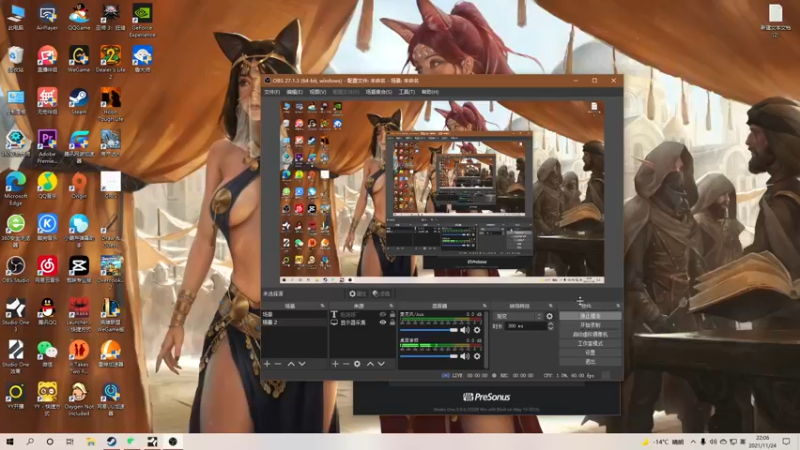Screen dimensions: 800x450
Task: Click the transition duration 300 ms field
Action: coord(526,326)
